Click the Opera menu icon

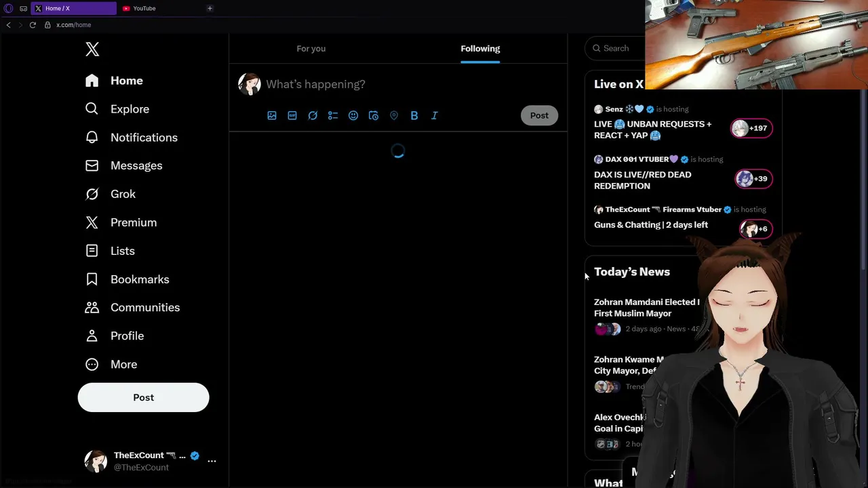click(x=9, y=8)
